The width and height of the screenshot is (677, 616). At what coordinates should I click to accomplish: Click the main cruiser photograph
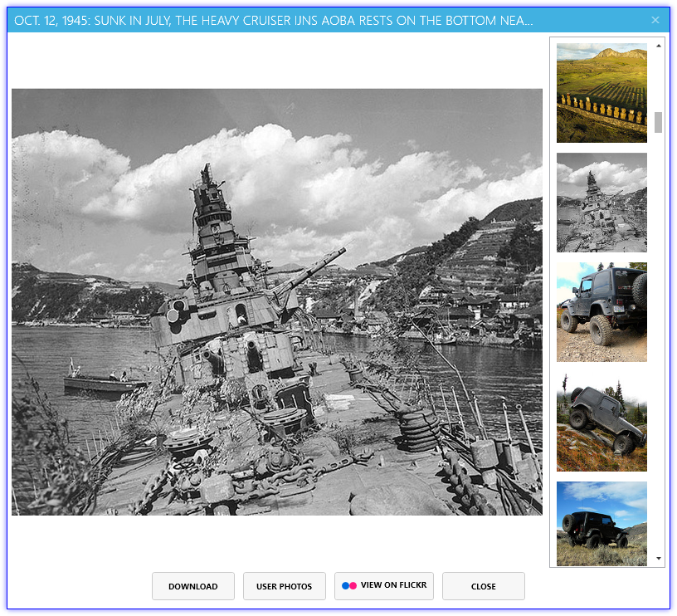click(x=277, y=301)
